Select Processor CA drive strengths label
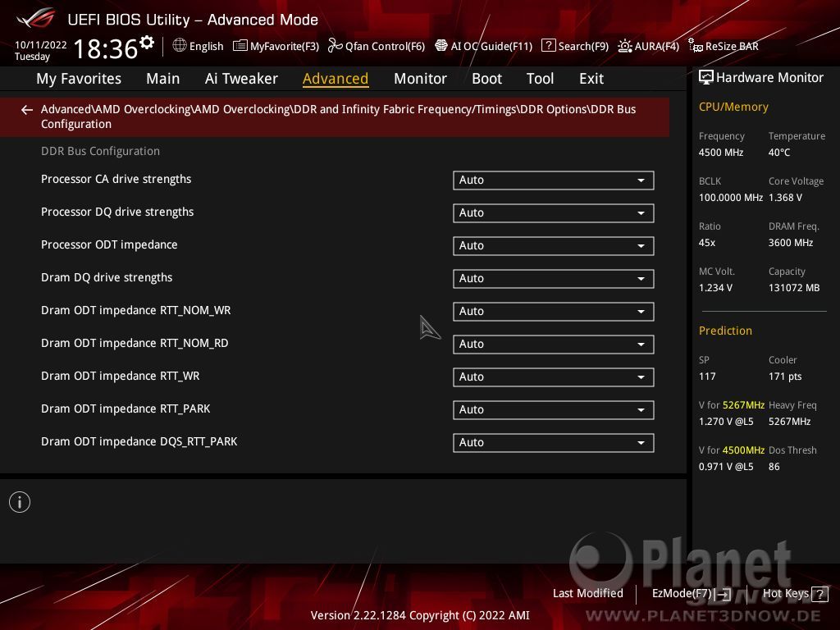The height and width of the screenshot is (630, 840). [x=116, y=179]
